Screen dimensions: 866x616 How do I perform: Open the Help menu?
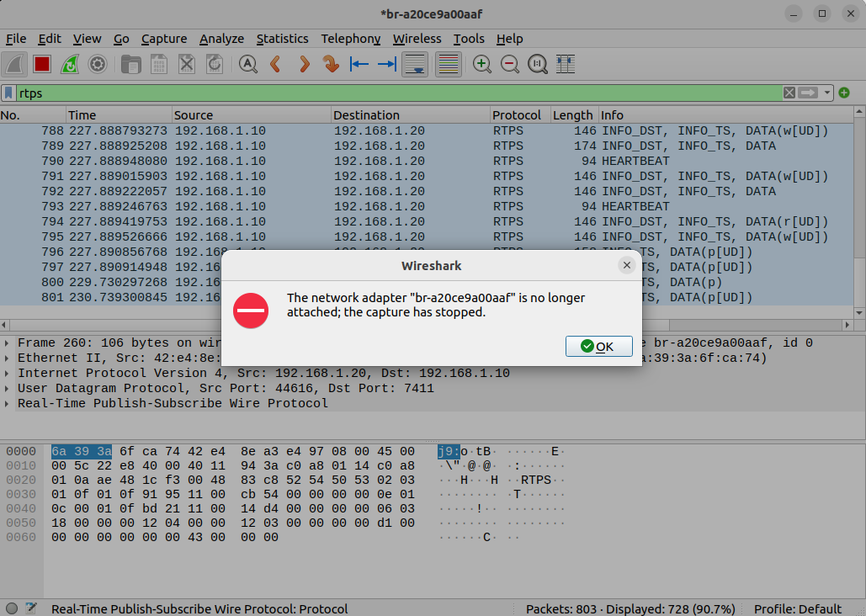click(x=509, y=39)
